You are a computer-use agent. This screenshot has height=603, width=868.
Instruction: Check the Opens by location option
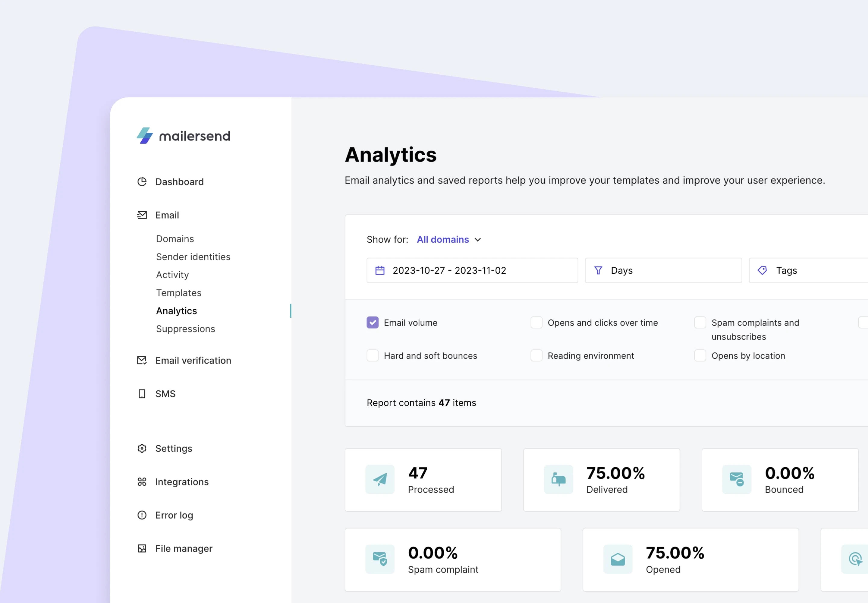(x=700, y=355)
